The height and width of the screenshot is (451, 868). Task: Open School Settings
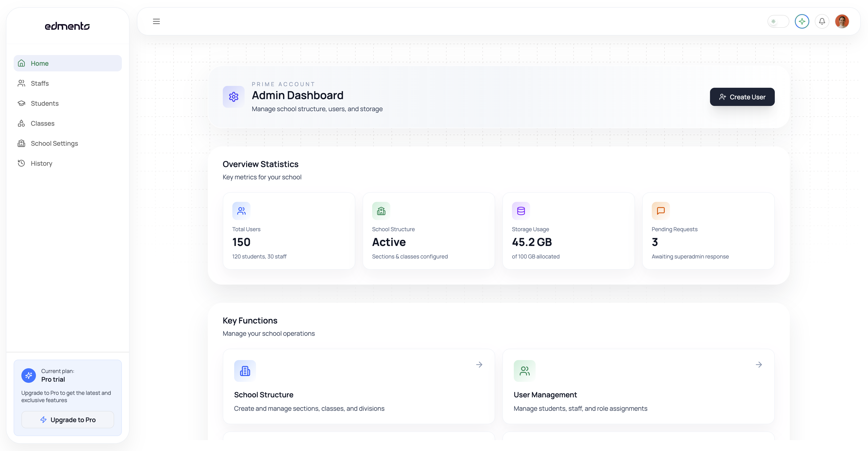pyautogui.click(x=54, y=143)
